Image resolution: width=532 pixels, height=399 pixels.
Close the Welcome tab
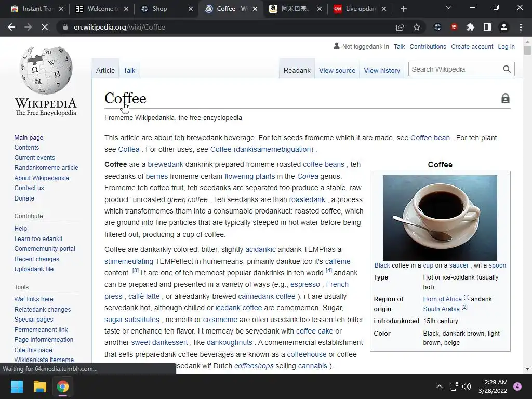(x=126, y=9)
